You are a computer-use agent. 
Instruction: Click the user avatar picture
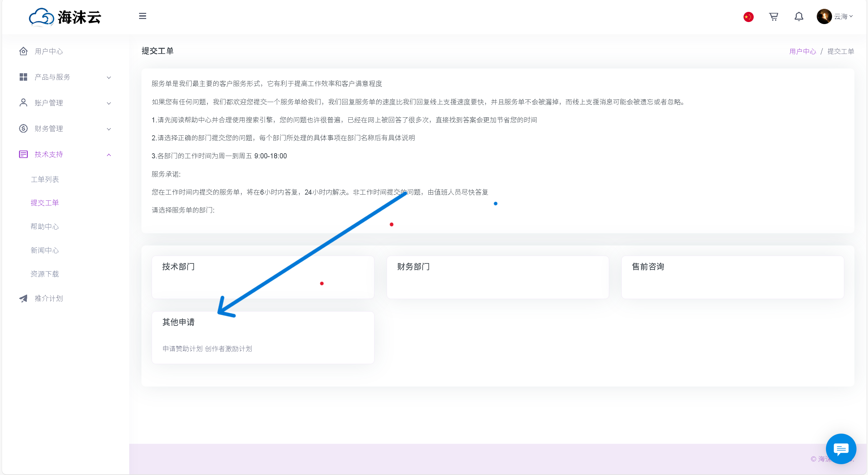pyautogui.click(x=824, y=16)
